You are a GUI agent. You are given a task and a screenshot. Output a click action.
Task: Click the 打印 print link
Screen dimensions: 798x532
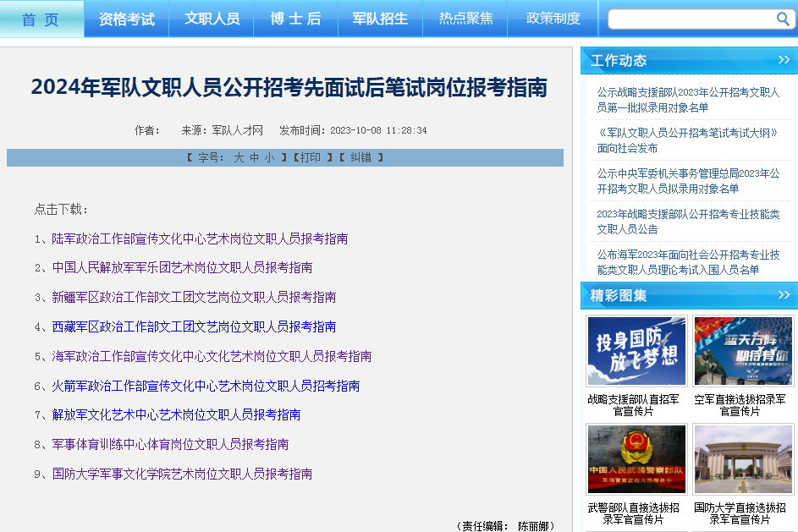(310, 158)
